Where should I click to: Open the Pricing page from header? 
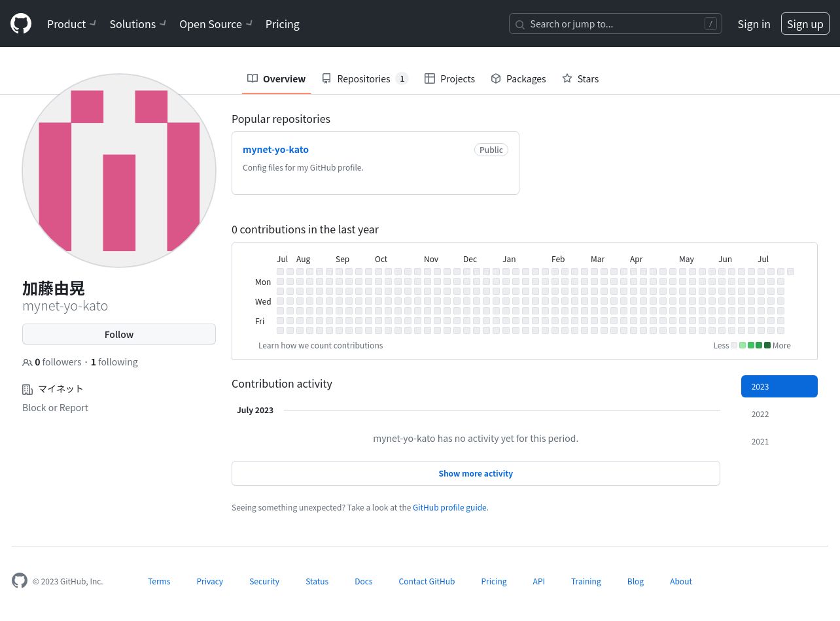283,24
